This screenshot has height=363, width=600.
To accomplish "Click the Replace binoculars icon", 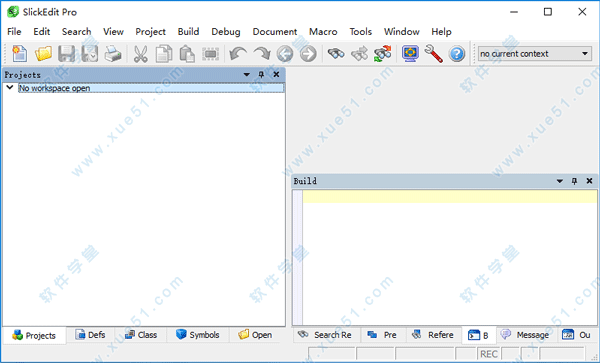I will pos(383,54).
